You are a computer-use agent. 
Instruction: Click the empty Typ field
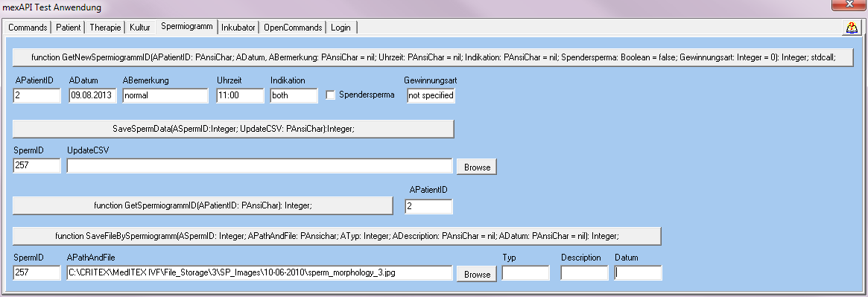pyautogui.click(x=525, y=272)
